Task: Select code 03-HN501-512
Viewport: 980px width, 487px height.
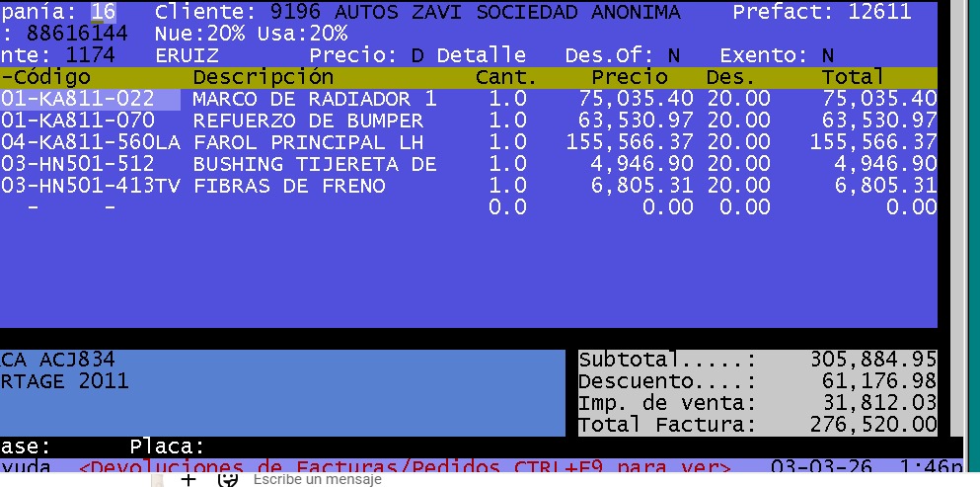Action: 78,164
